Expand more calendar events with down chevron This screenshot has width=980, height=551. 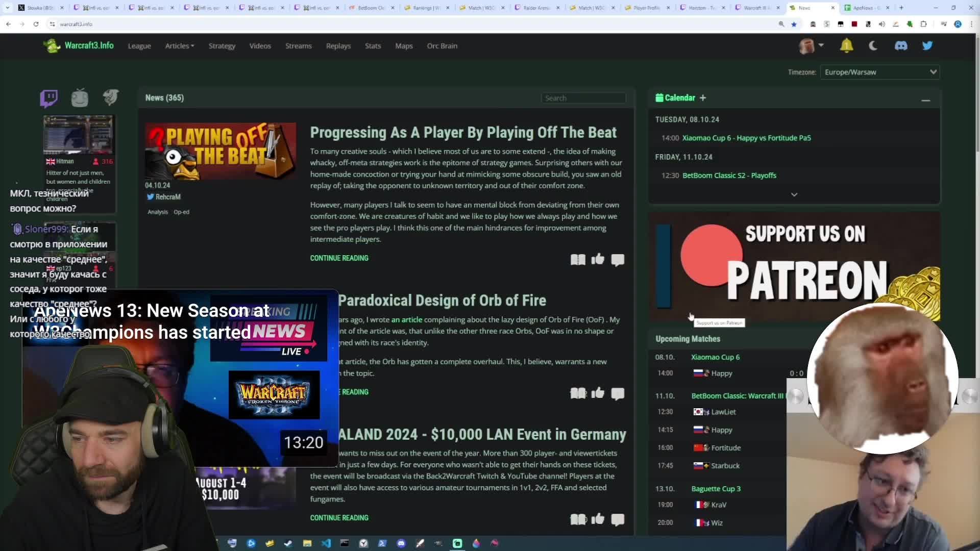click(794, 194)
